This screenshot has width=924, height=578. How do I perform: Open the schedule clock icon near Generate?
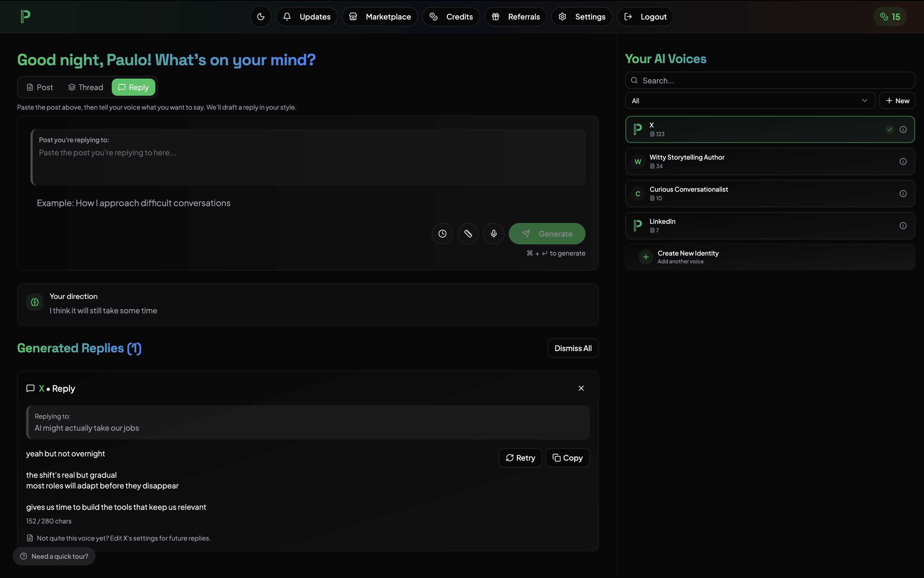442,233
